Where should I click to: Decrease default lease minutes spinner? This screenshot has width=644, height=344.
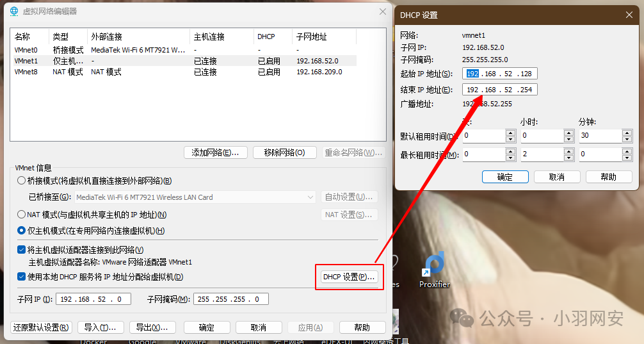tap(627, 139)
